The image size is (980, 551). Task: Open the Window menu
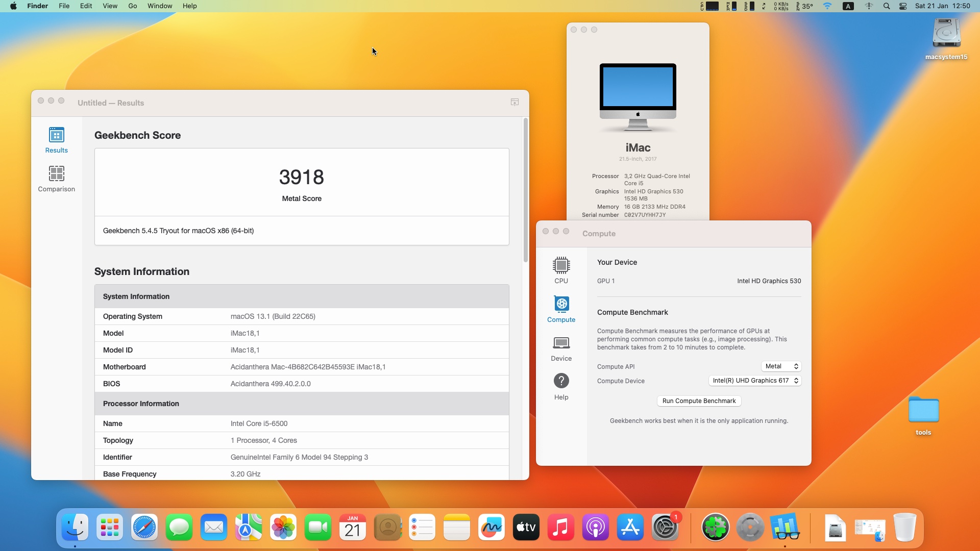(x=160, y=6)
